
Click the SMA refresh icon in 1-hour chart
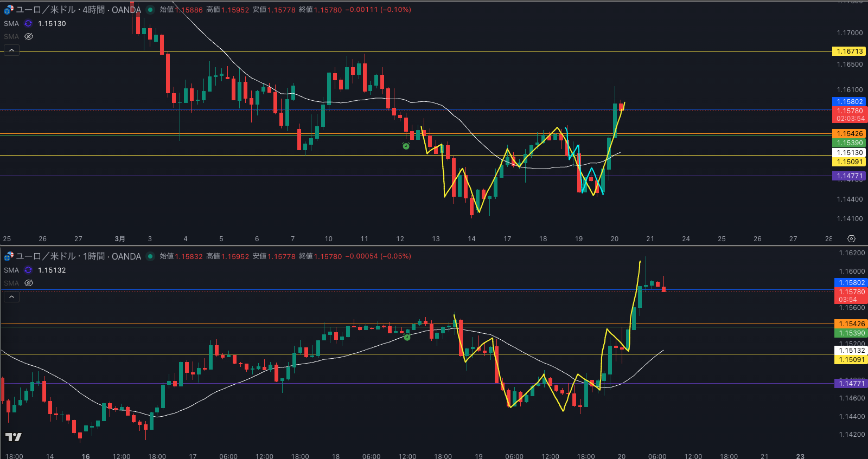[28, 270]
